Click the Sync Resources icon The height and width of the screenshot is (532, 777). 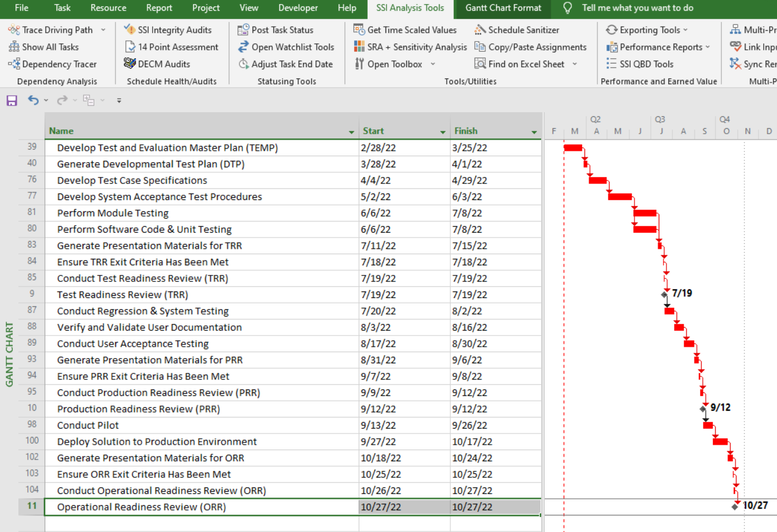(x=735, y=64)
